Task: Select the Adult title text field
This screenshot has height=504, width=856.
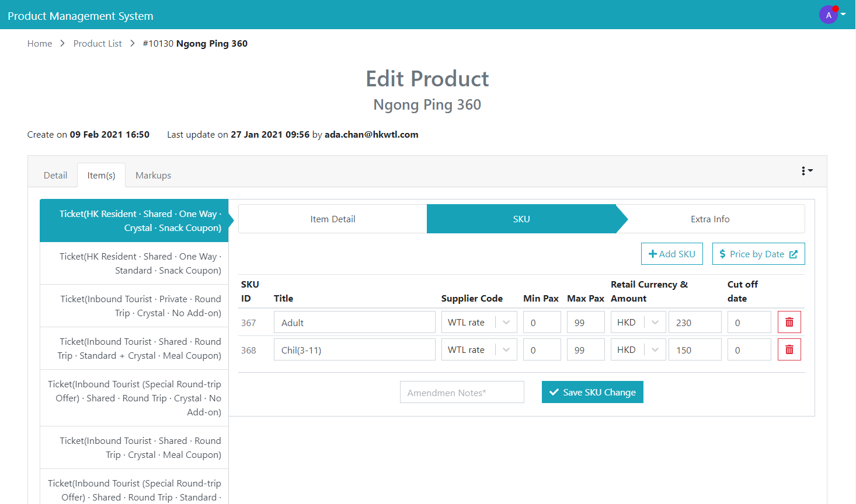Action: tap(354, 321)
